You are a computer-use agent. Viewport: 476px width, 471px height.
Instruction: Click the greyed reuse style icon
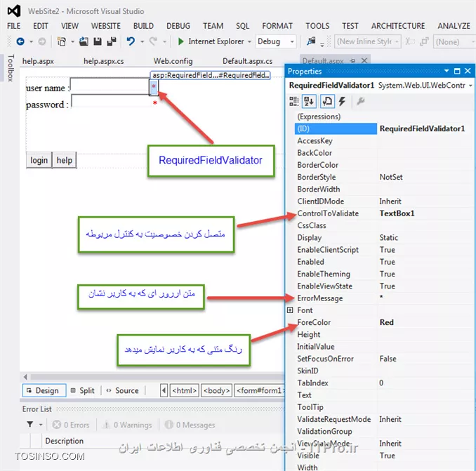pos(424,41)
